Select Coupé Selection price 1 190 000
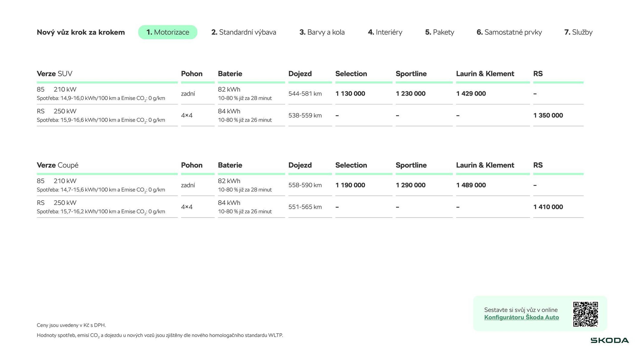Viewport: 644px width, 362px height. [350, 185]
